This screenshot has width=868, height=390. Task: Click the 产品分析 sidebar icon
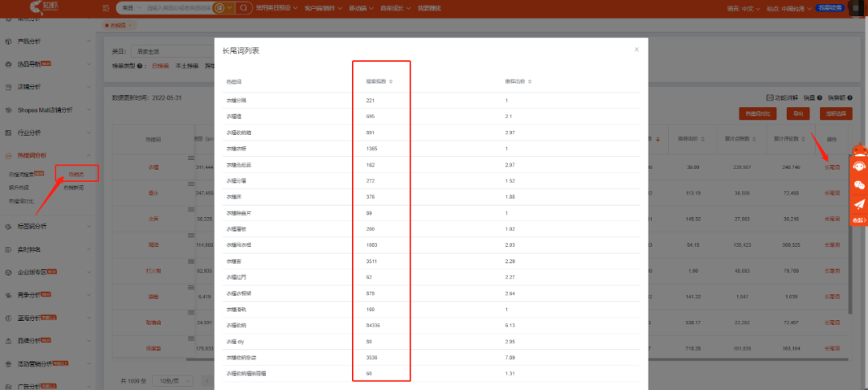[x=8, y=42]
